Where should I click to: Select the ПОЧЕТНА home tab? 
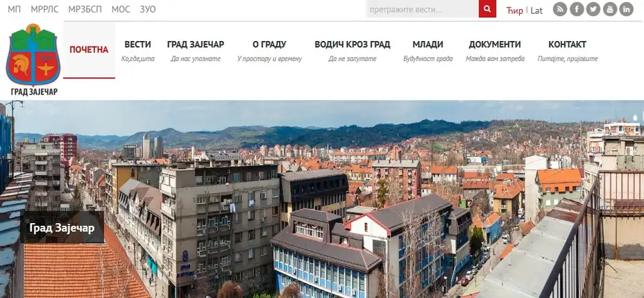click(89, 50)
